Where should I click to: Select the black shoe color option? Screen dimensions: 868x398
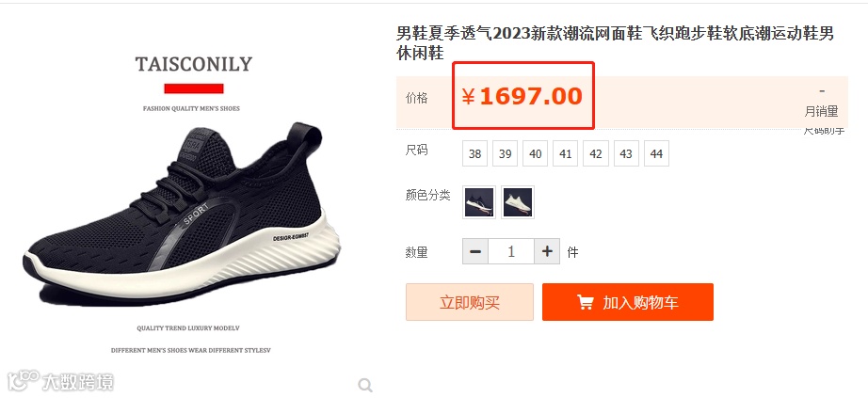tap(479, 202)
